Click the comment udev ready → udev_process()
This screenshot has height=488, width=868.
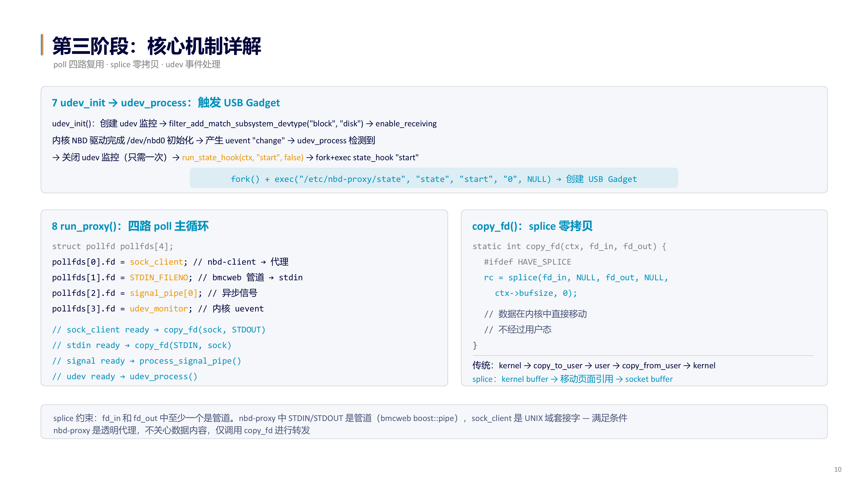[125, 377]
